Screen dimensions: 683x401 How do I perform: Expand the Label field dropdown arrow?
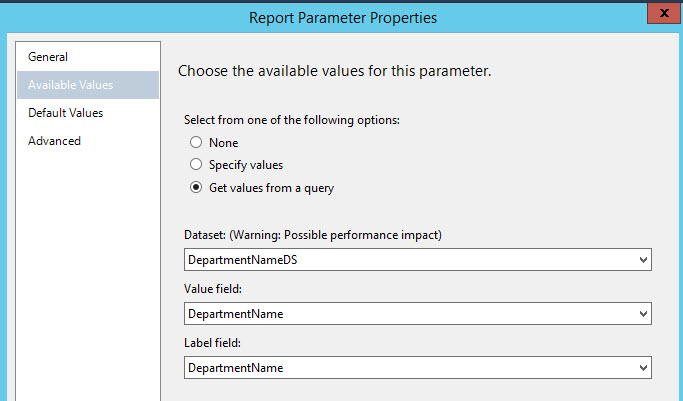[643, 368]
